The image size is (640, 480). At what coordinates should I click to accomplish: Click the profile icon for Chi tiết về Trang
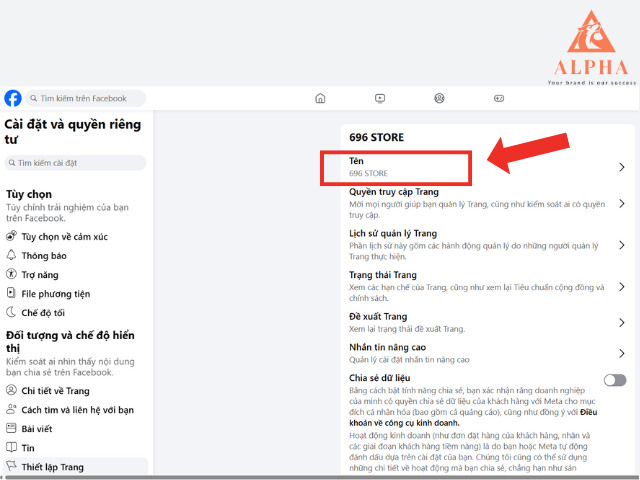11,390
